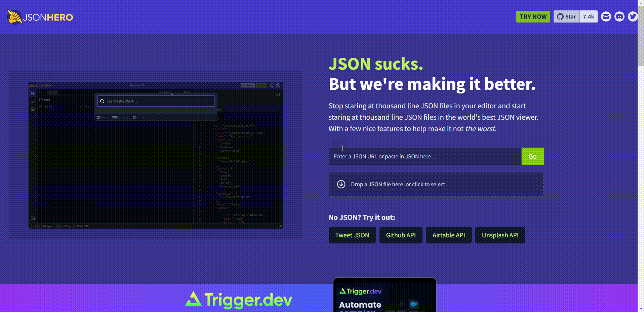View the 7.4k stargazers count
644x312 pixels.
click(x=589, y=16)
